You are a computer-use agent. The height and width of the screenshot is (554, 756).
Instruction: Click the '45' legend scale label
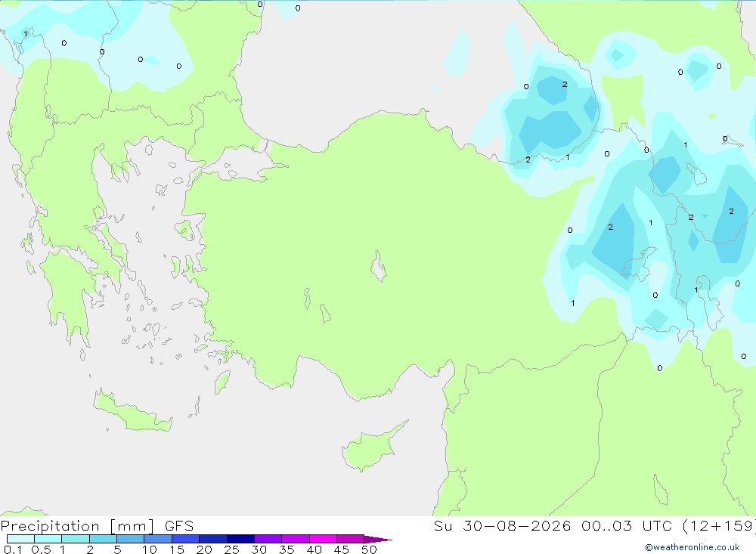click(x=342, y=549)
